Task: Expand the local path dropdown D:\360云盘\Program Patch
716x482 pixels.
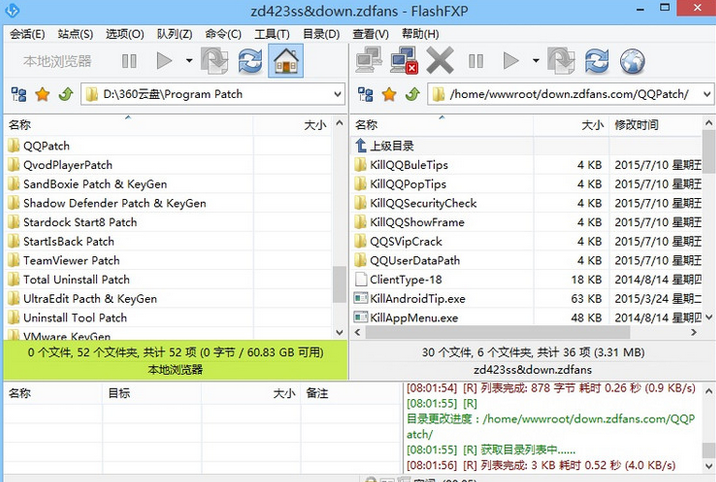Action: [x=337, y=94]
